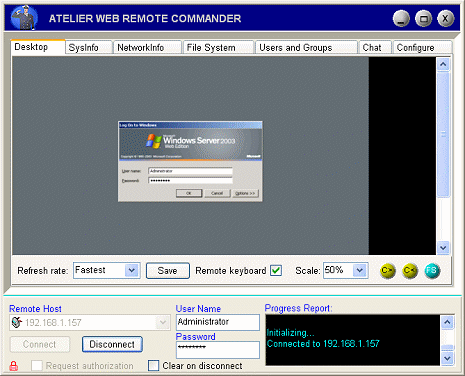465x376 pixels.
Task: Click remote desktop scrollbar down arrow
Action: pos(443,248)
